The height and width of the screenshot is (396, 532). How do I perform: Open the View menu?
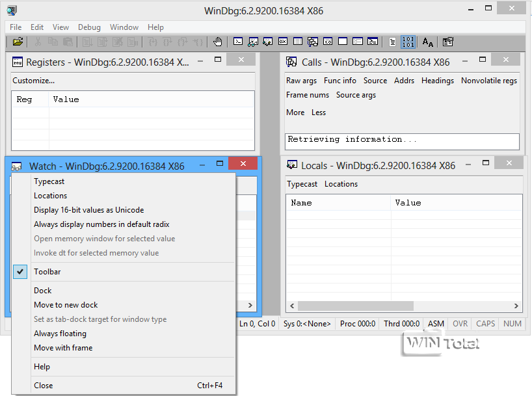[60, 27]
